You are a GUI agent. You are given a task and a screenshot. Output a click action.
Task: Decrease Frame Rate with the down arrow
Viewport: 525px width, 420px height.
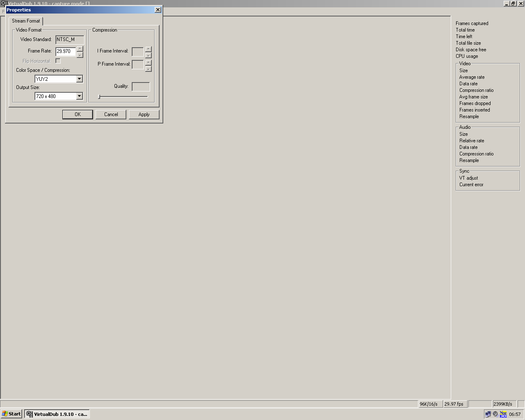80,55
